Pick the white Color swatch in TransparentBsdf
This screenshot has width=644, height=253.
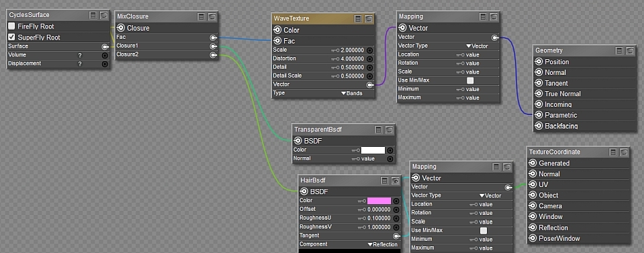click(x=373, y=150)
